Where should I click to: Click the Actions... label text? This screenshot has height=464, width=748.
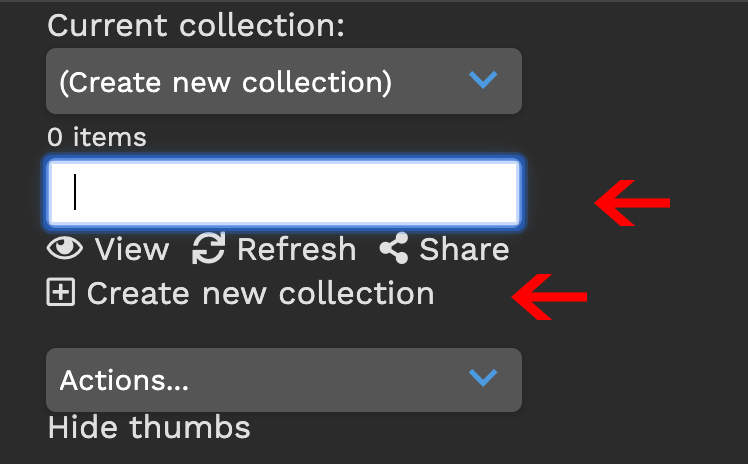click(x=124, y=381)
